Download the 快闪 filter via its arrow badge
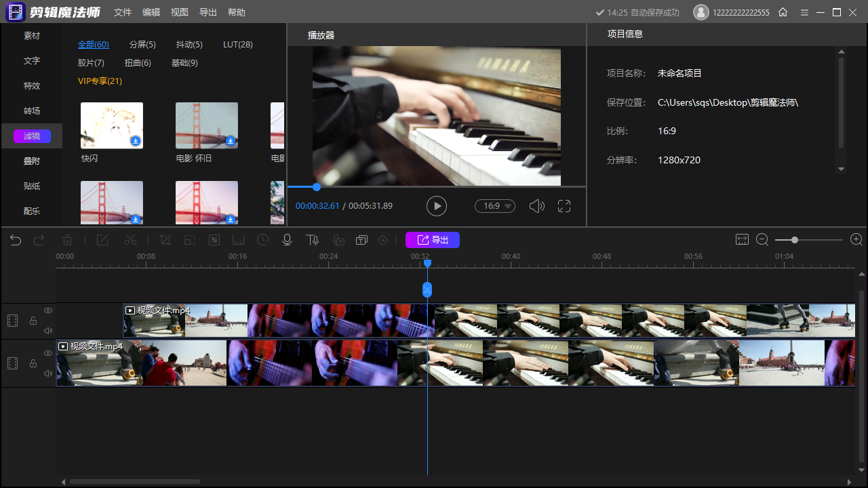868x488 pixels. coord(136,141)
